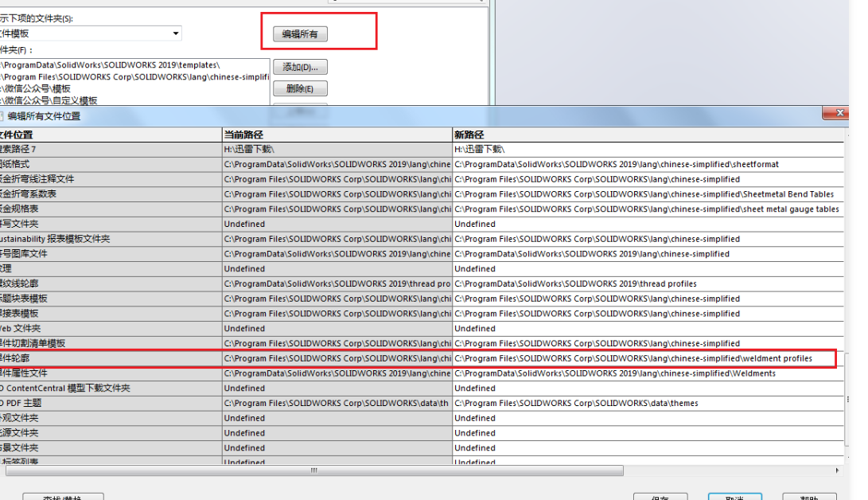Click the new path ending Sheetmetal Bend Tables
868x500 pixels.
click(x=648, y=194)
